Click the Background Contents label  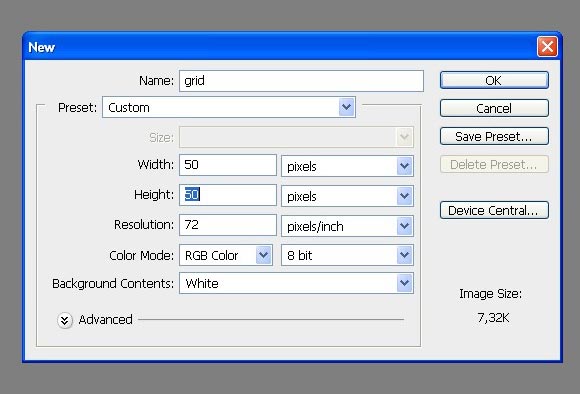point(113,284)
